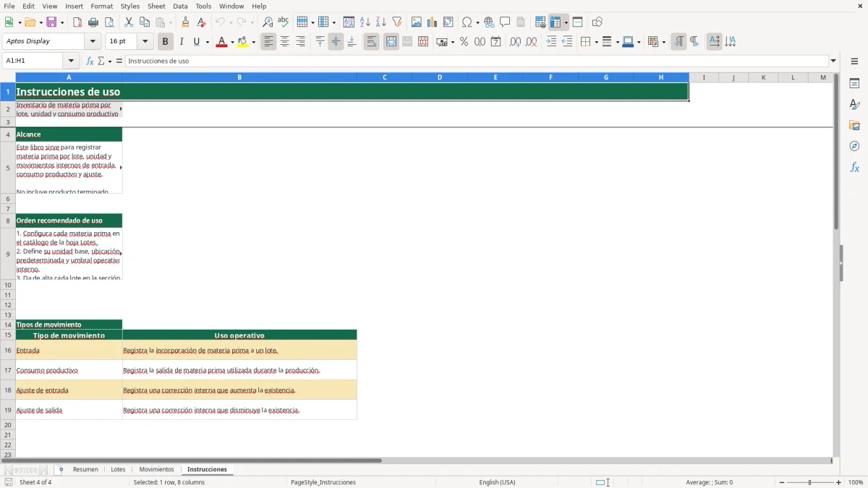The height and width of the screenshot is (488, 868).
Task: Toggle Merge and Center Cells
Action: coord(391,42)
